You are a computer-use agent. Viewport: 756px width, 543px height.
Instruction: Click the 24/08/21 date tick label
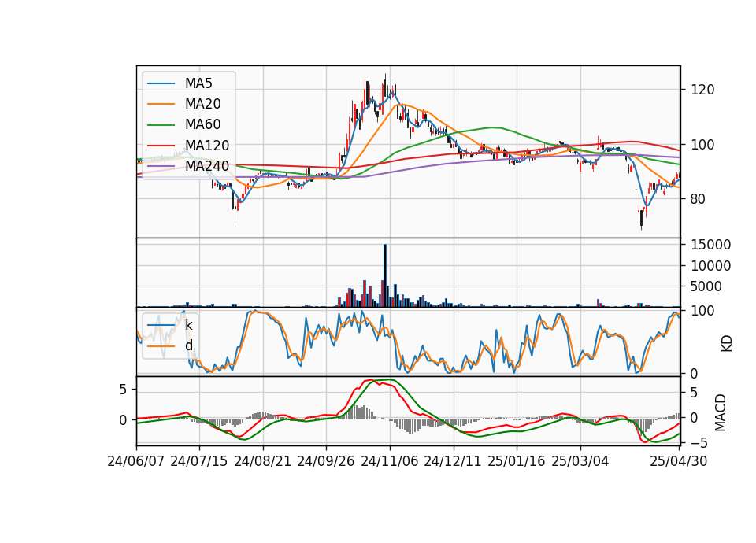[263, 462]
